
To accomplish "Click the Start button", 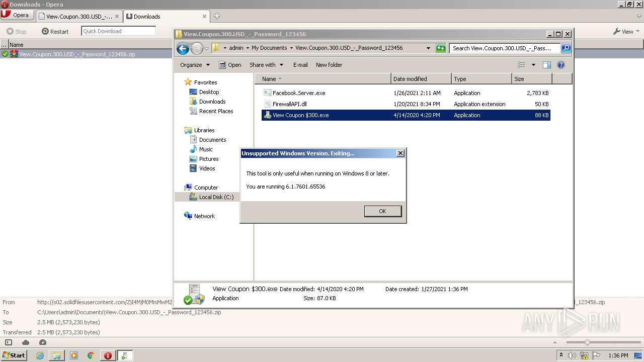I will (x=14, y=355).
